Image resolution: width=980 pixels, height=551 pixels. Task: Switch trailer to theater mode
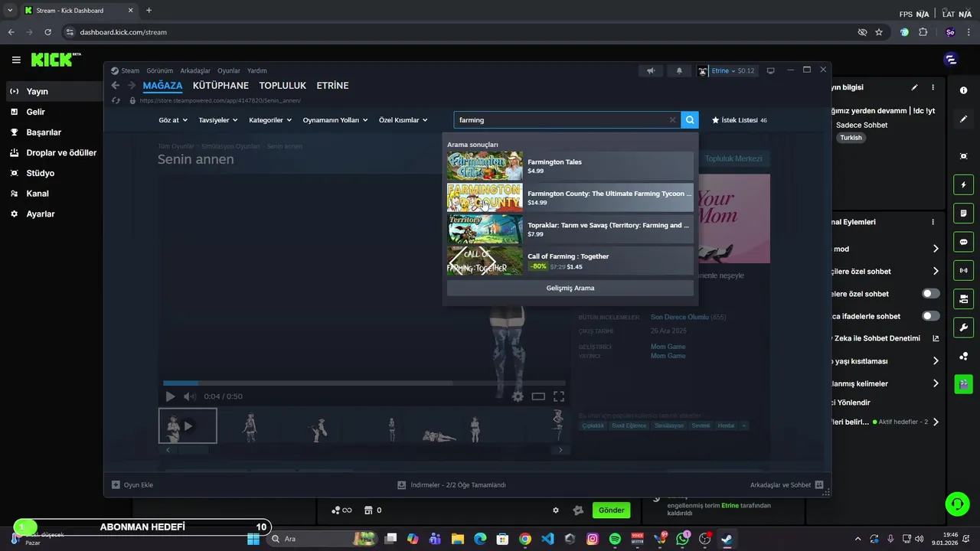538,396
